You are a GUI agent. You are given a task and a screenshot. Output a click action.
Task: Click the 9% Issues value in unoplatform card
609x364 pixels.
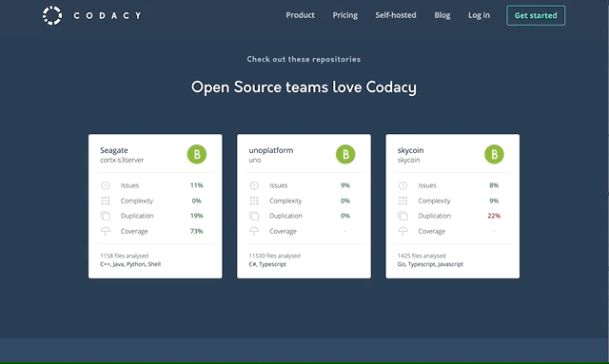point(345,185)
